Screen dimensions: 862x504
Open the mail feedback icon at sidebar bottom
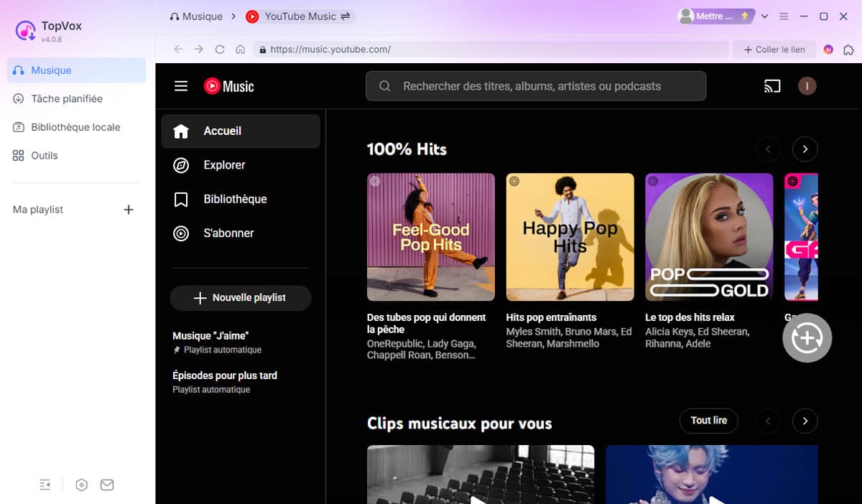click(107, 485)
